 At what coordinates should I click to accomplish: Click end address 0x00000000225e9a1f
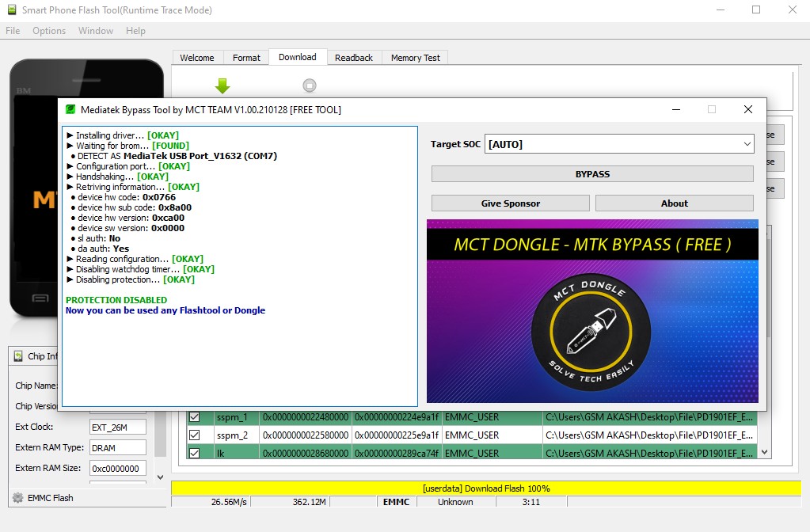pos(396,435)
